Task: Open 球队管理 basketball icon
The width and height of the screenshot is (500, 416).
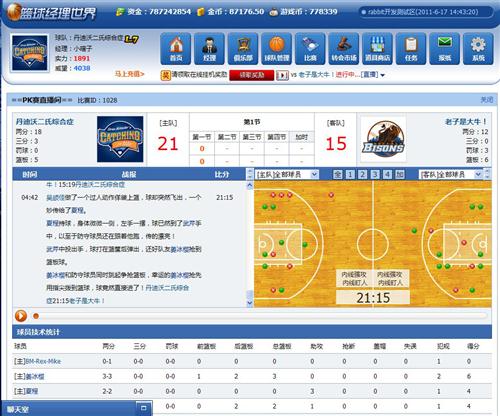Action: (x=277, y=49)
